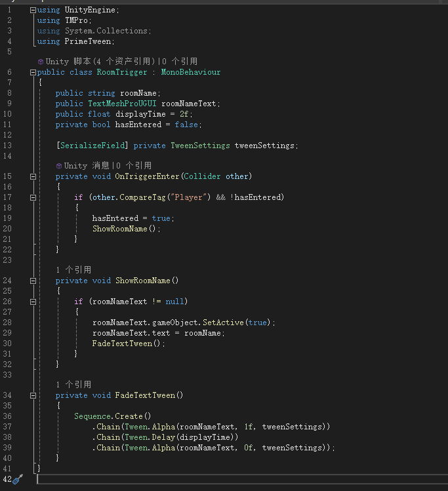Click the FadeTextTween() call on line 30
The height and width of the screenshot is (491, 448).
[126, 344]
